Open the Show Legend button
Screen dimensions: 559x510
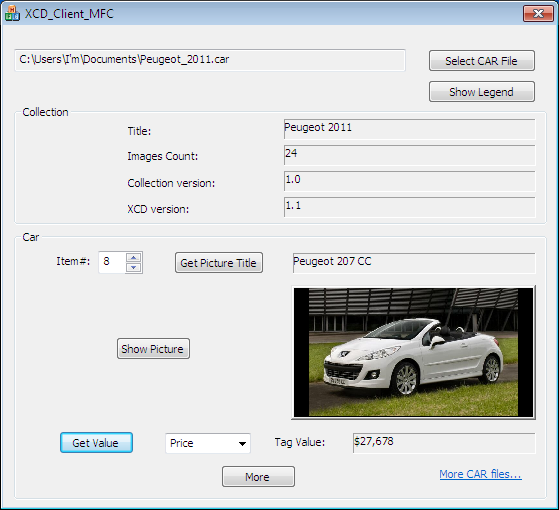482,92
